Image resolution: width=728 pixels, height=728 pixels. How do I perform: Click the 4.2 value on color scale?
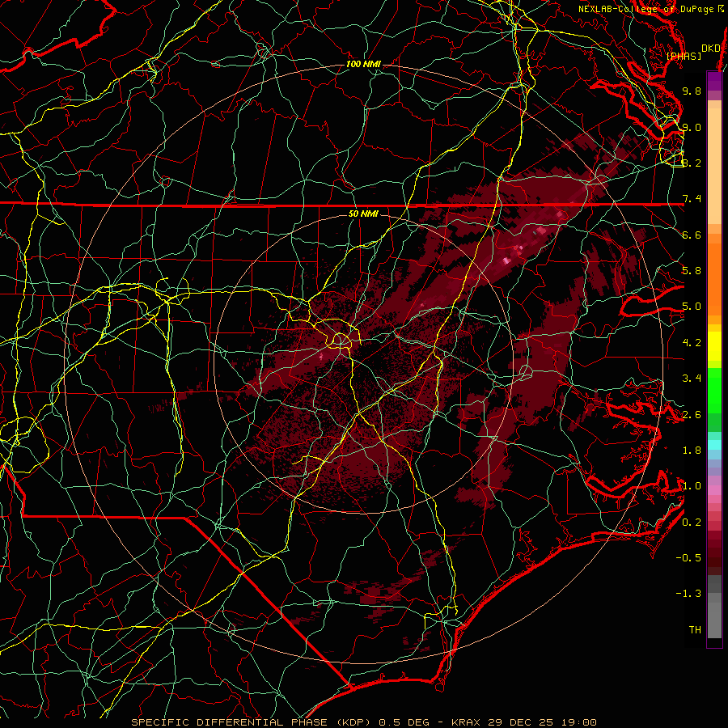[x=692, y=343]
